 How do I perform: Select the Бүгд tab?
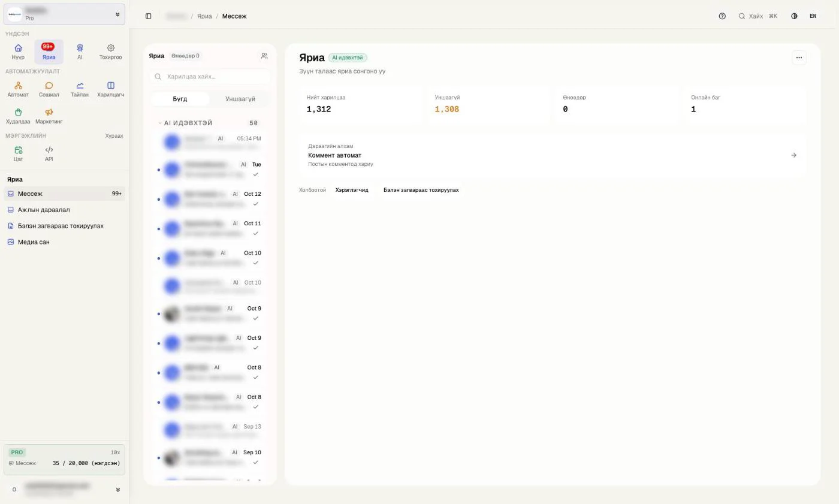[180, 99]
